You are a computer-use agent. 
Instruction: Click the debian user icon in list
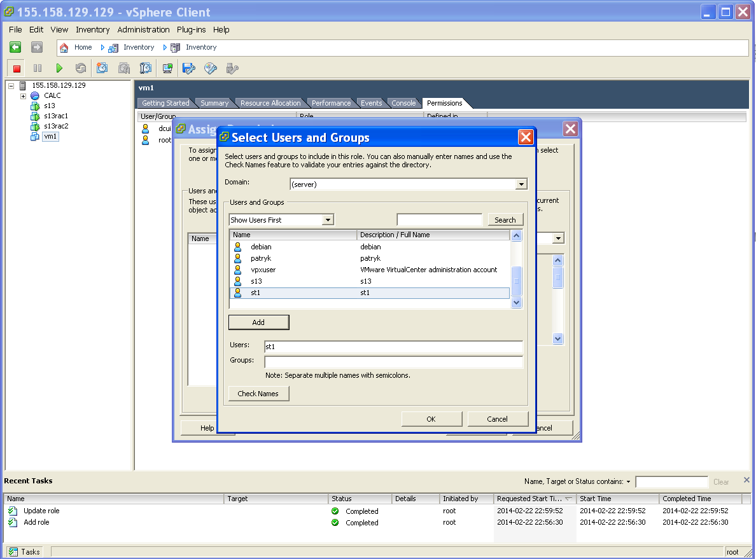[x=238, y=247]
